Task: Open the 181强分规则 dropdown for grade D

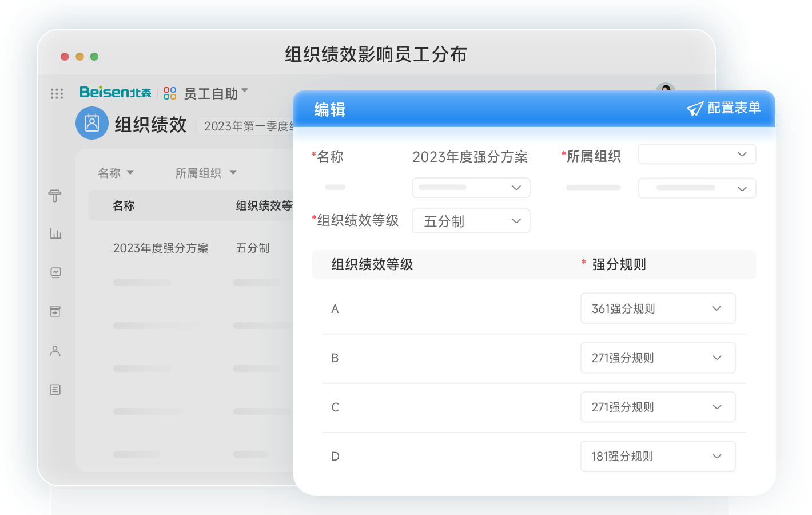Action: [x=658, y=456]
